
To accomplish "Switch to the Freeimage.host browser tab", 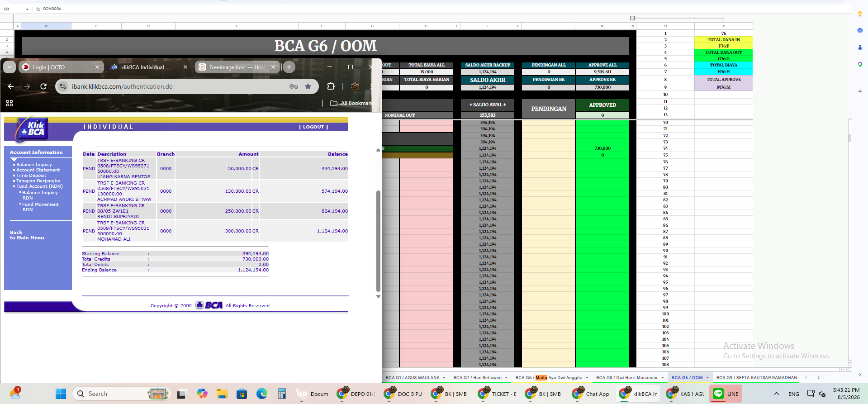I will click(x=238, y=67).
